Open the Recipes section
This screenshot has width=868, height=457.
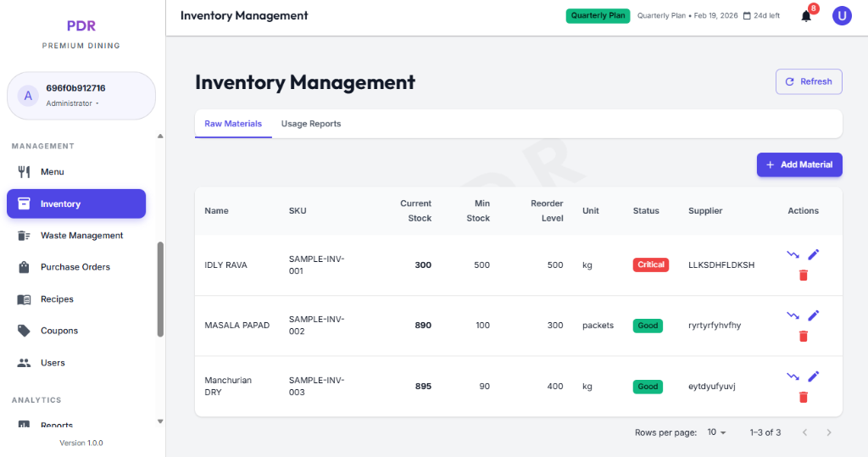tap(57, 299)
